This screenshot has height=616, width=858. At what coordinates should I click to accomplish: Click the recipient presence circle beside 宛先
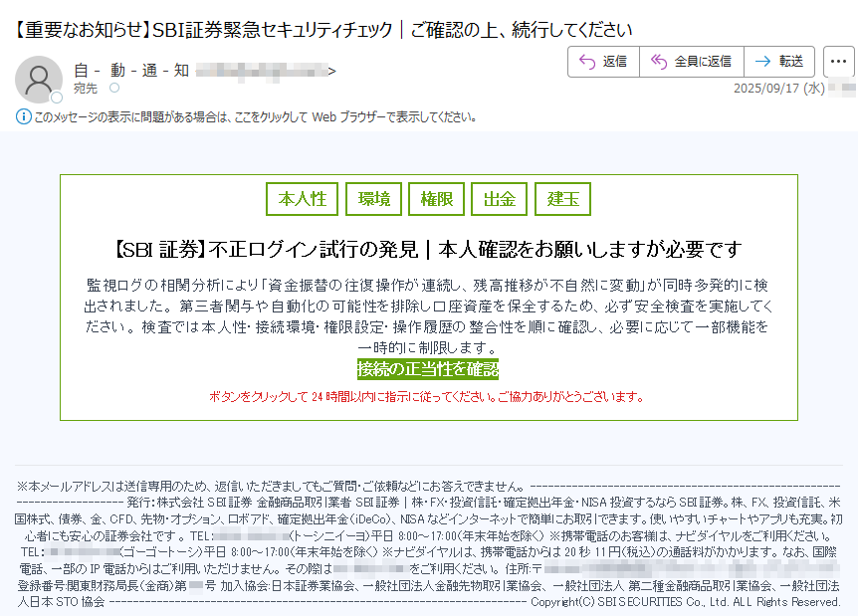coord(114,88)
